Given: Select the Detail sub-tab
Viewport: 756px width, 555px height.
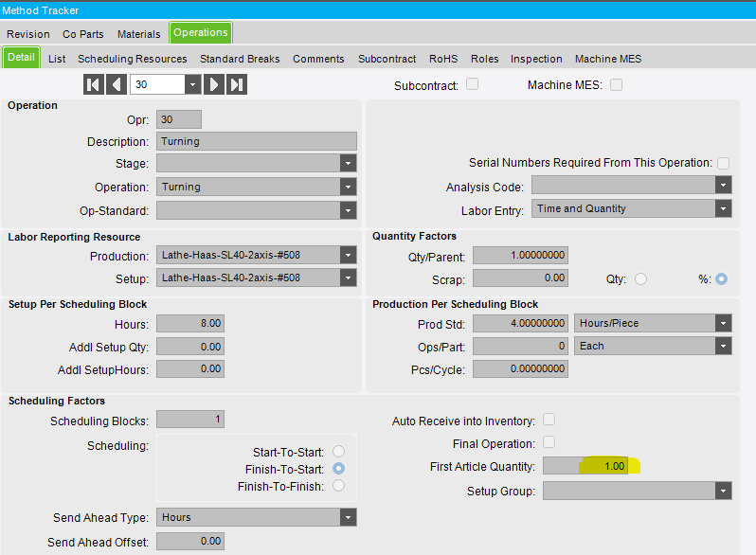Looking at the screenshot, I should pos(21,58).
